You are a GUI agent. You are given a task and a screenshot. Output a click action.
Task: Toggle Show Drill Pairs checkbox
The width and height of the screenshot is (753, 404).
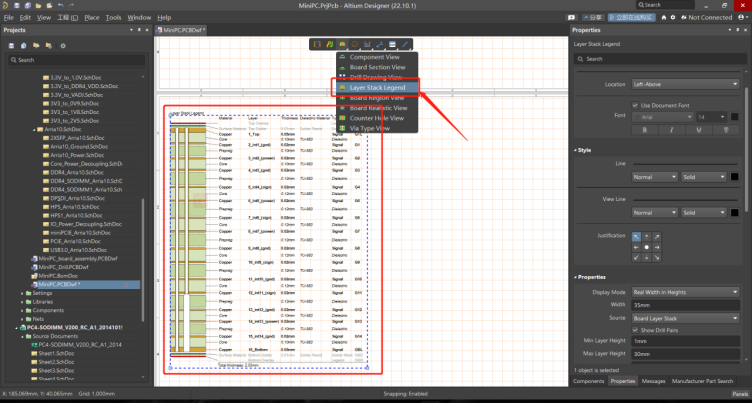[x=635, y=329]
